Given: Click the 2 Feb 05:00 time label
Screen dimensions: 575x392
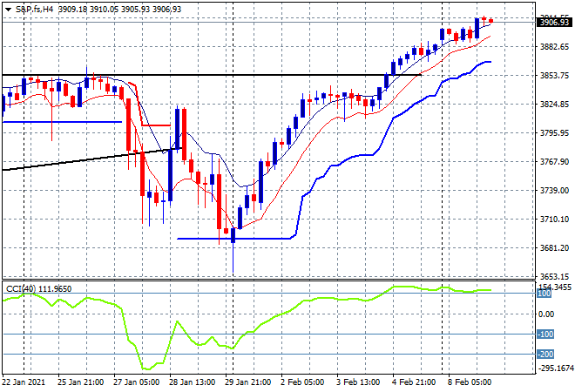Looking at the screenshot, I should (302, 382).
